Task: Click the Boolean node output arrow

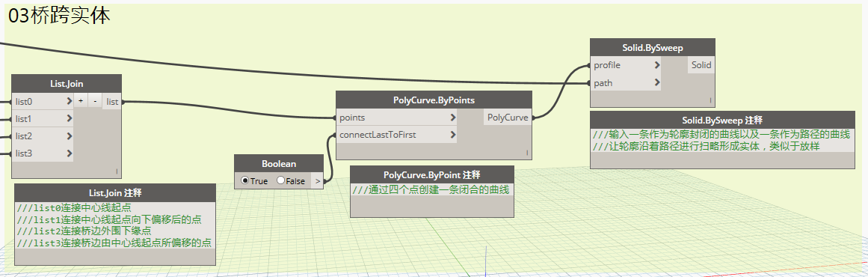Action: (x=317, y=180)
